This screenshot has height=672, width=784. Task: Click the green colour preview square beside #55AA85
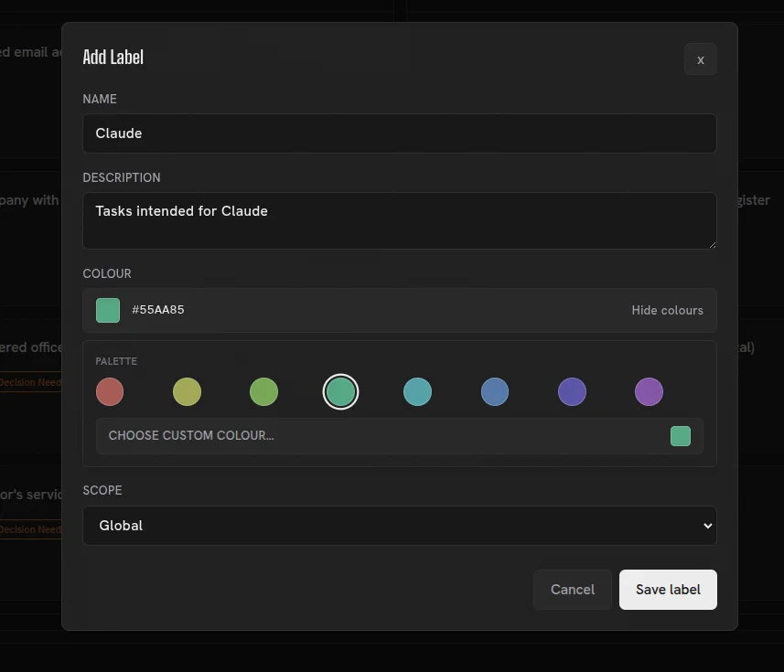pyautogui.click(x=108, y=310)
